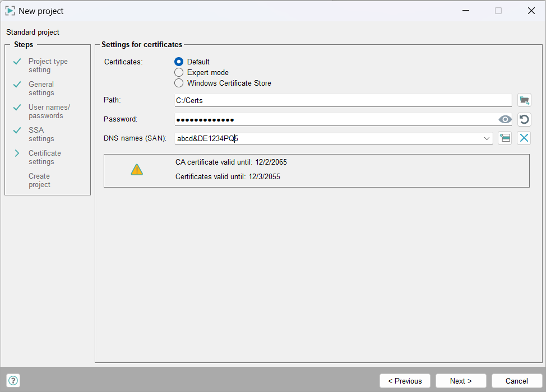Click the yellow warning triangle icon
546x392 pixels.
(x=137, y=170)
